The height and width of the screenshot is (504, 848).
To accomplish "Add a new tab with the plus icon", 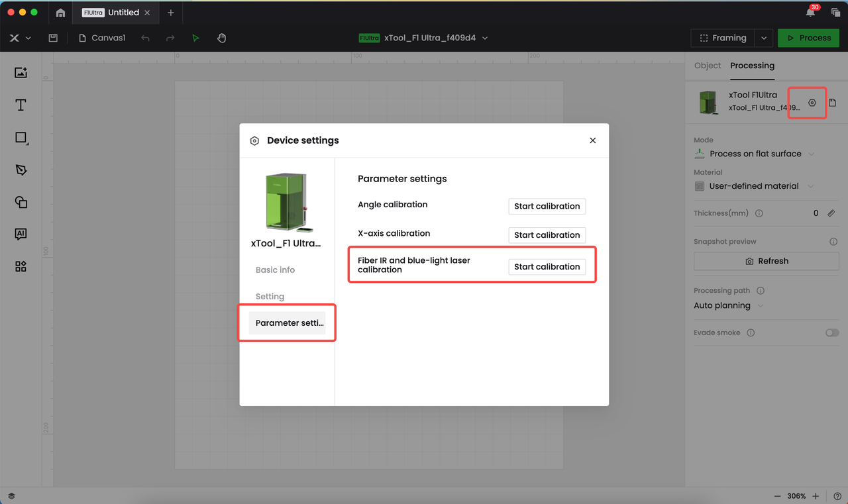I will [170, 13].
